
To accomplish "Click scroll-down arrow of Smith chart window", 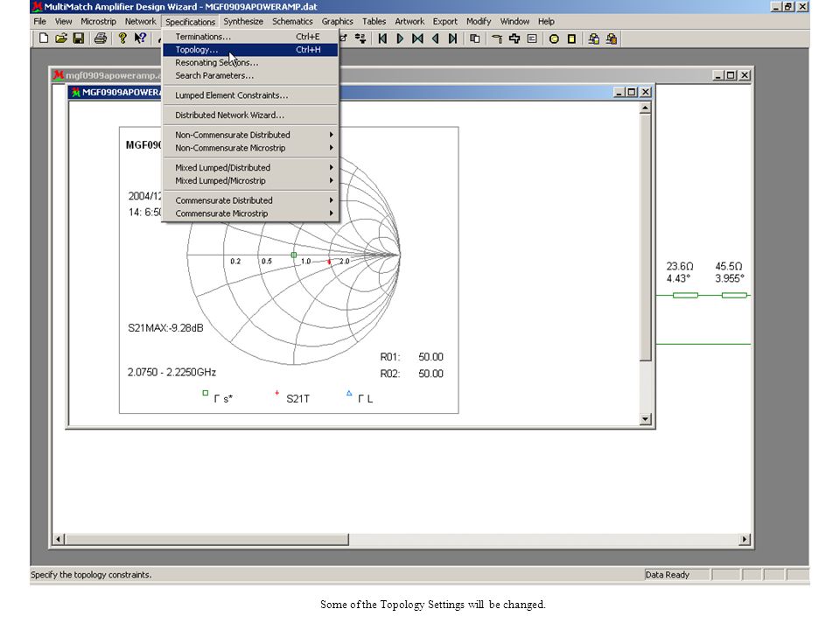I will coord(646,419).
